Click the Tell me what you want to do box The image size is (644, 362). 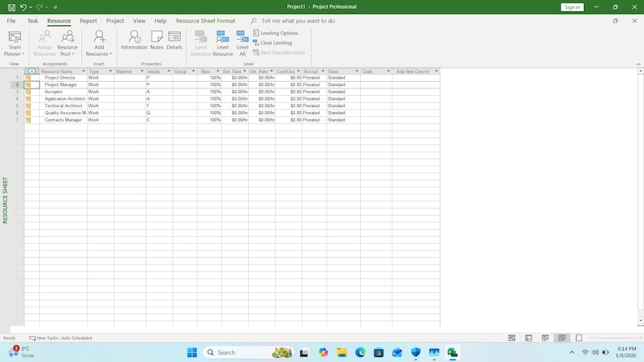(298, 20)
